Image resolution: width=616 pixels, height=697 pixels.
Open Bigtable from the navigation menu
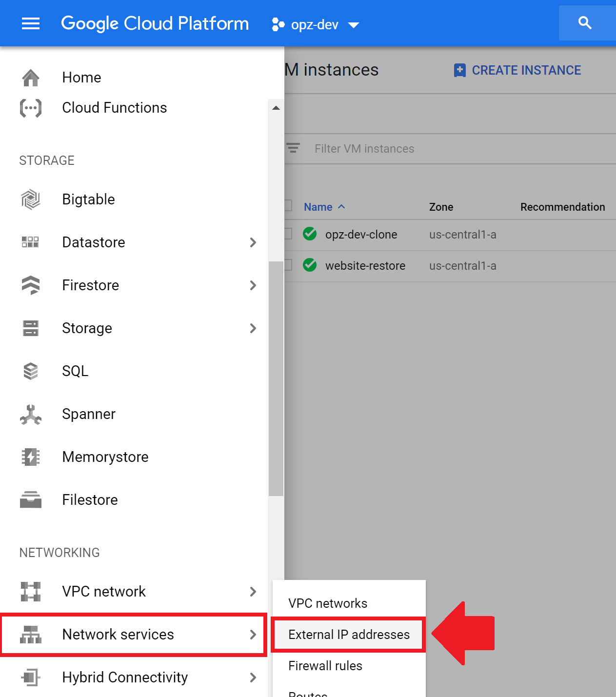89,199
